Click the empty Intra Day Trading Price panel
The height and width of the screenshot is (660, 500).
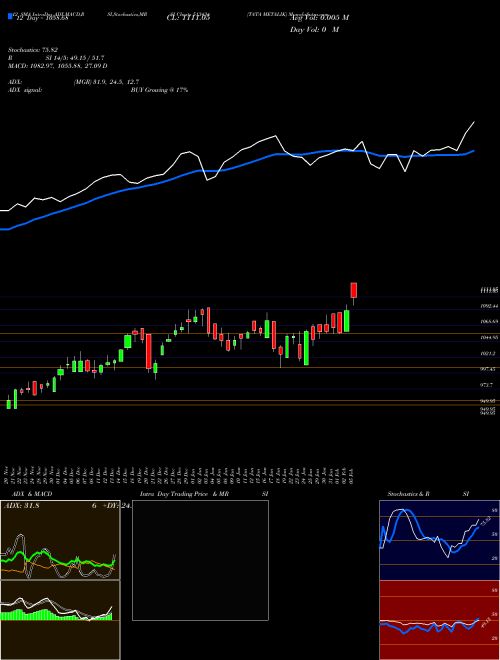point(200,560)
